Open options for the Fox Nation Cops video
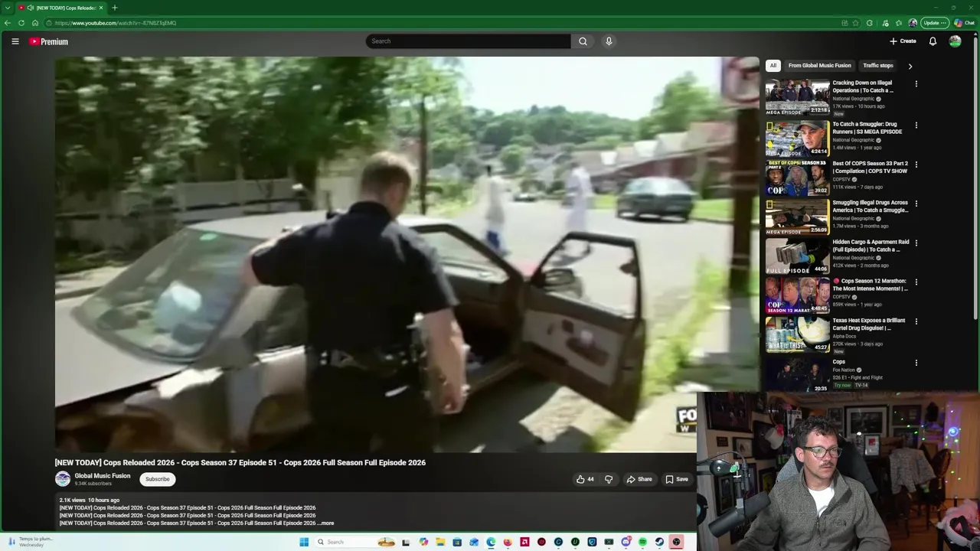Screen dimensions: 980x551 916,363
